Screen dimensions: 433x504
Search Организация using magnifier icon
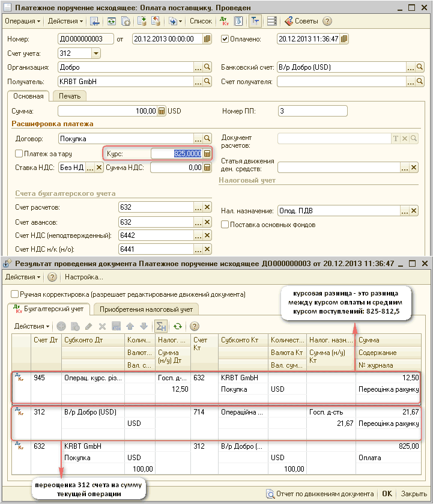click(x=207, y=67)
